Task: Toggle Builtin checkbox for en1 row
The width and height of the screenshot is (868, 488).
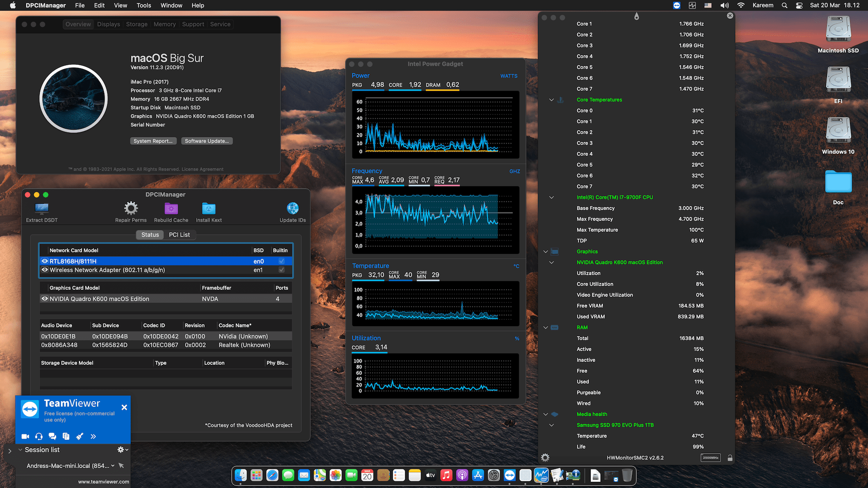Action: tap(282, 270)
